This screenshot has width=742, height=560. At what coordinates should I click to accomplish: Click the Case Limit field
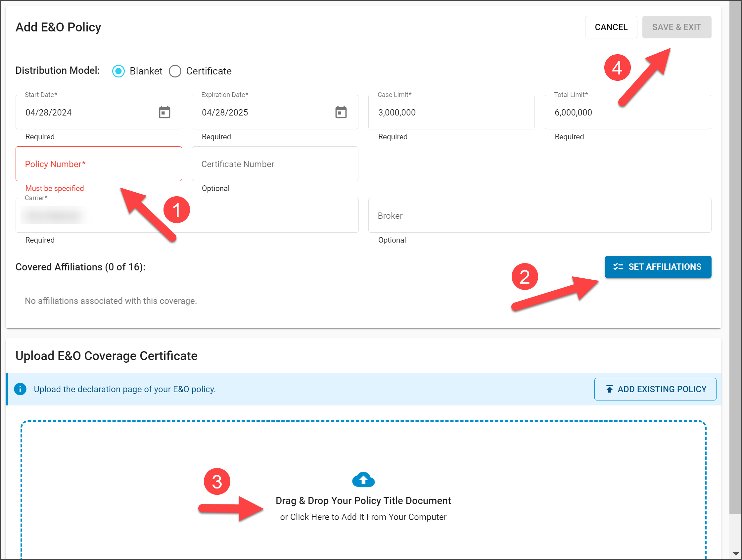point(451,112)
